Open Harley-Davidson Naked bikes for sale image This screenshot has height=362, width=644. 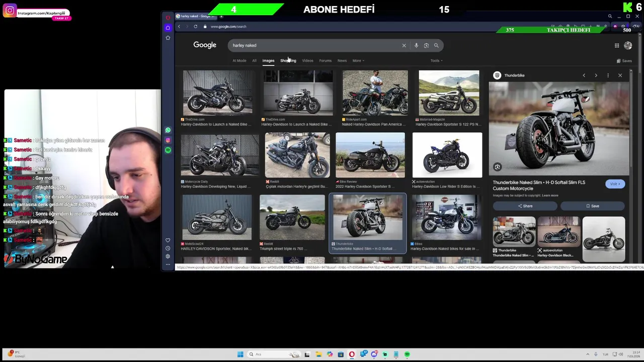446,217
